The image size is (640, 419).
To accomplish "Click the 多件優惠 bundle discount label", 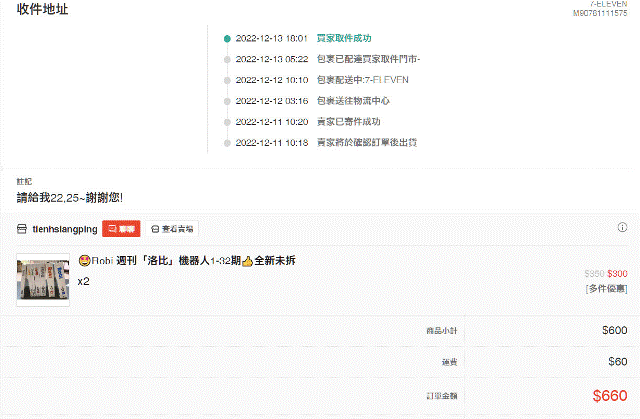I will coord(607,288).
